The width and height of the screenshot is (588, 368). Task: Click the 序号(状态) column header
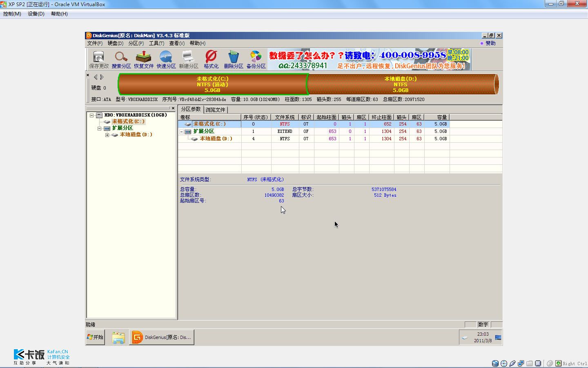click(256, 117)
